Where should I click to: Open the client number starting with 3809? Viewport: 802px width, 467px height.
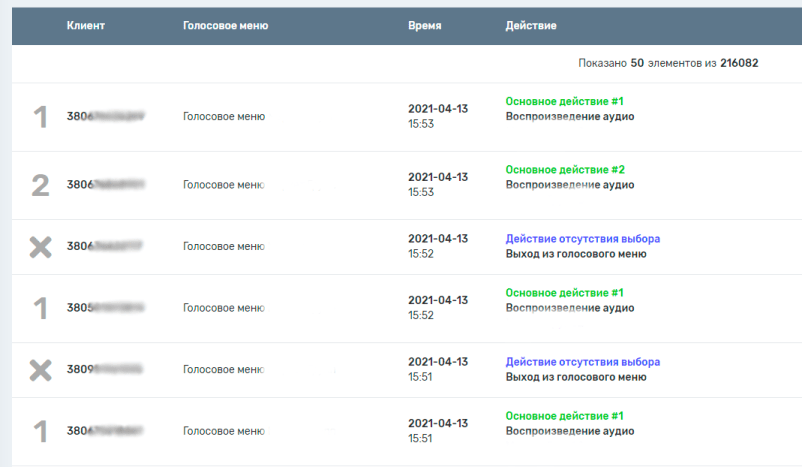[x=105, y=370]
